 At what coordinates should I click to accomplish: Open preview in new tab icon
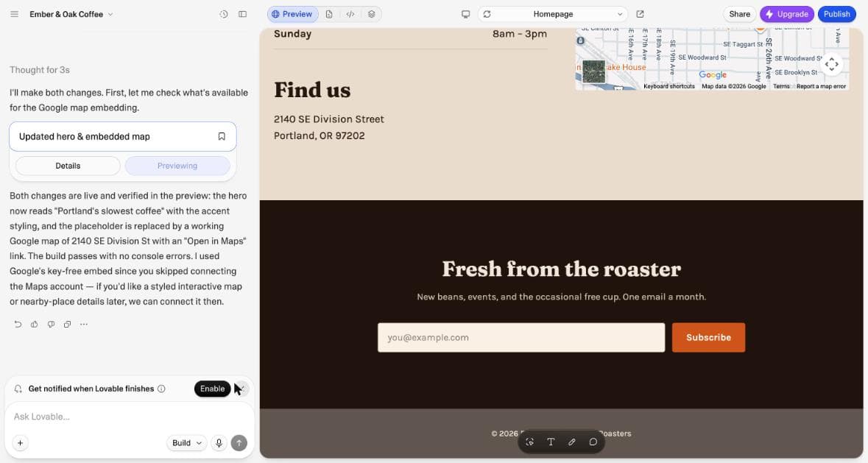tap(640, 15)
